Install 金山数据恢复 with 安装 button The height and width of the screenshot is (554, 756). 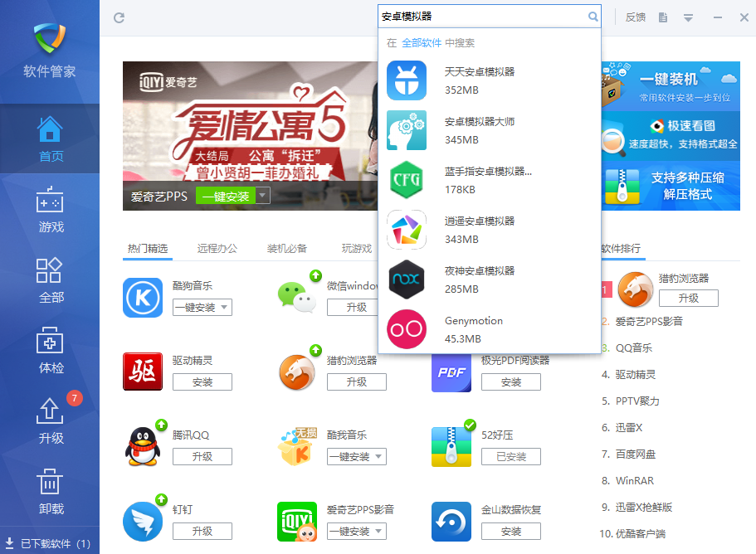click(x=511, y=532)
